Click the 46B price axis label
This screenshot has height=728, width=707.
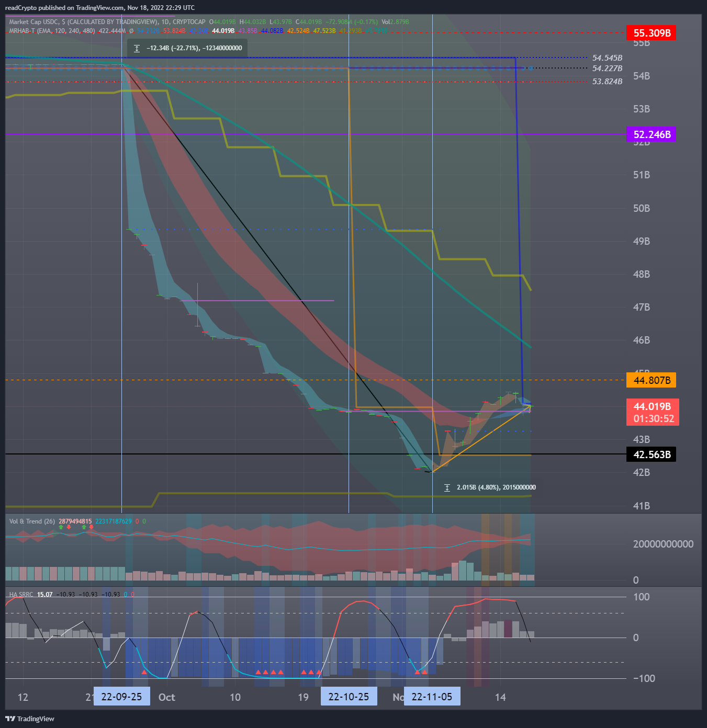tap(642, 340)
